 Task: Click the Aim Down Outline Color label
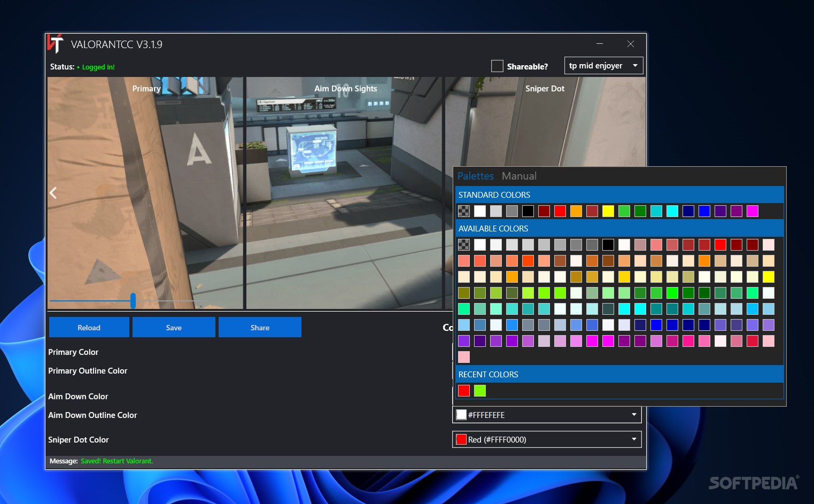pyautogui.click(x=92, y=415)
